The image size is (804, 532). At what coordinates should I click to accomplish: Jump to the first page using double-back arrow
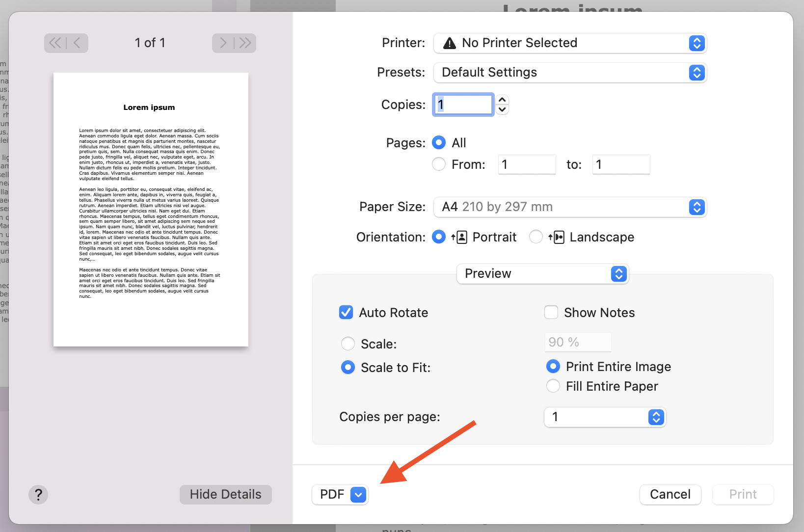pyautogui.click(x=55, y=43)
